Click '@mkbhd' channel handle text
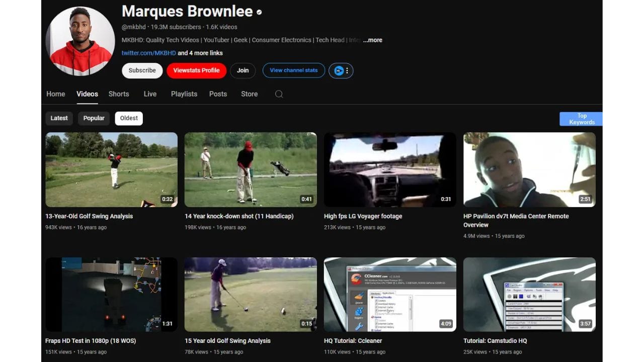 [134, 27]
